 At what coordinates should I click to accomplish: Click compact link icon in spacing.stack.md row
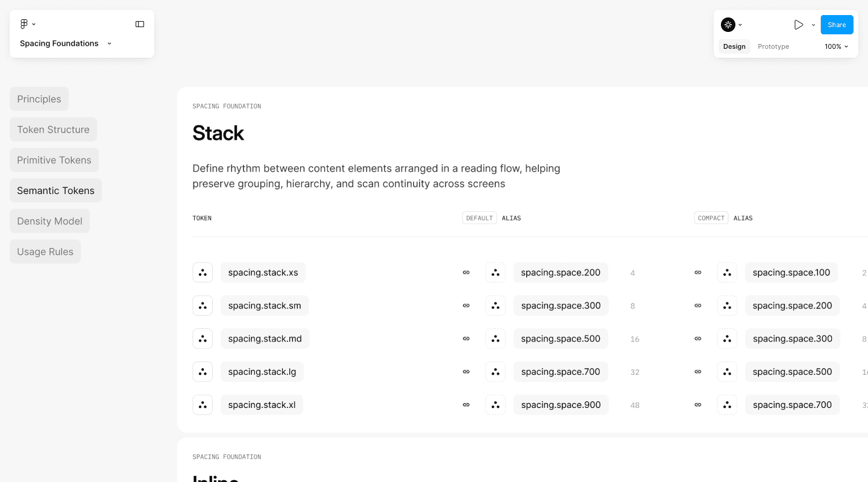point(698,339)
